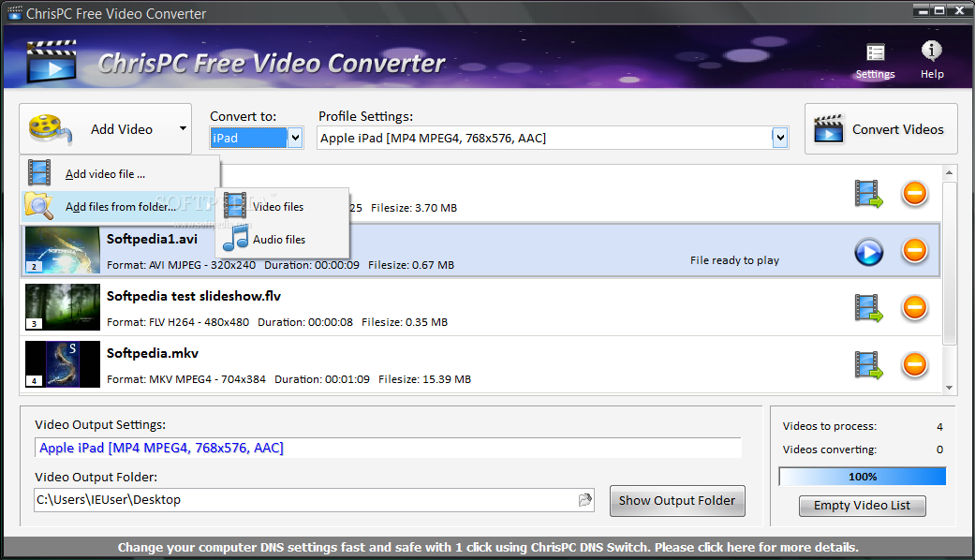This screenshot has height=560, width=975.
Task: Select the Softpedia.mkv thumbnail
Action: (x=62, y=364)
